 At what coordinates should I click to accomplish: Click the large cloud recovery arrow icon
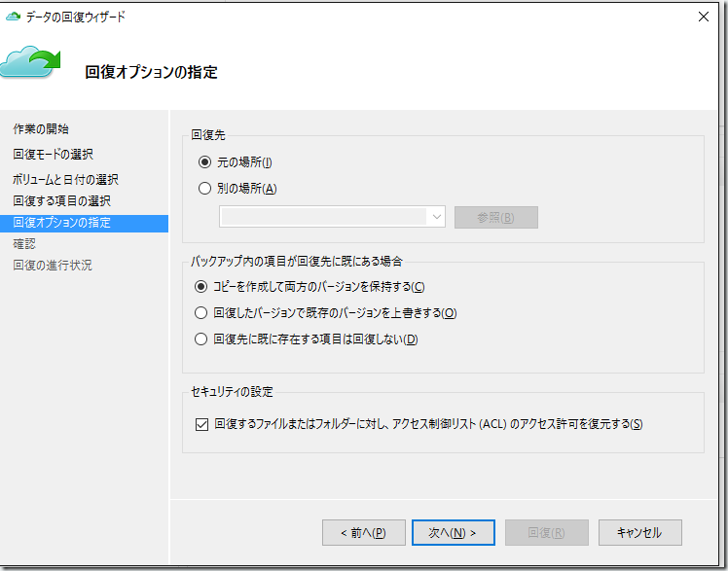pyautogui.click(x=30, y=61)
